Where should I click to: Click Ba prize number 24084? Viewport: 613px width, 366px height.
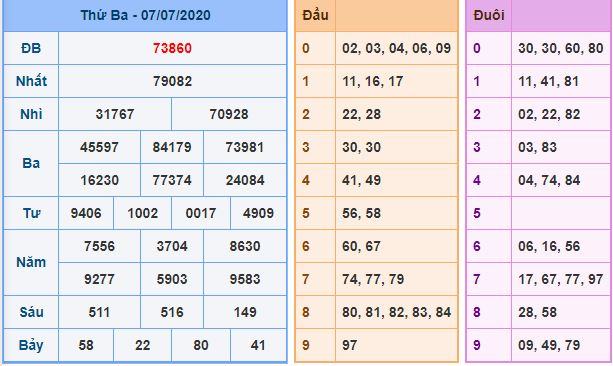click(x=245, y=180)
